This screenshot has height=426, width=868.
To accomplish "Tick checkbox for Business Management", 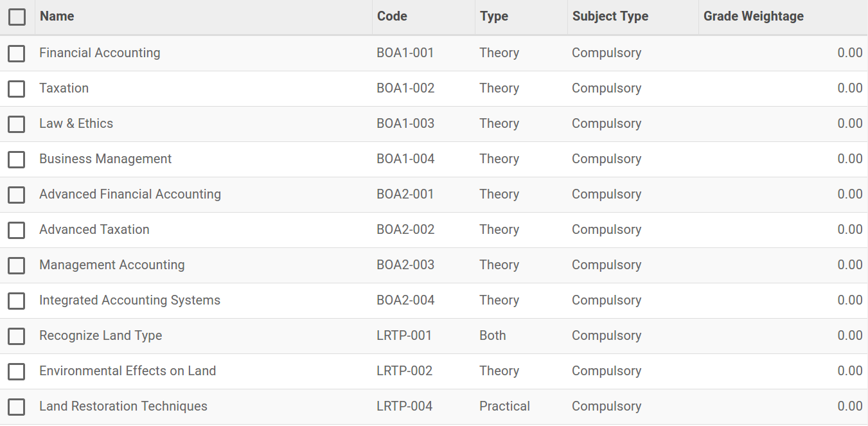I will (17, 159).
